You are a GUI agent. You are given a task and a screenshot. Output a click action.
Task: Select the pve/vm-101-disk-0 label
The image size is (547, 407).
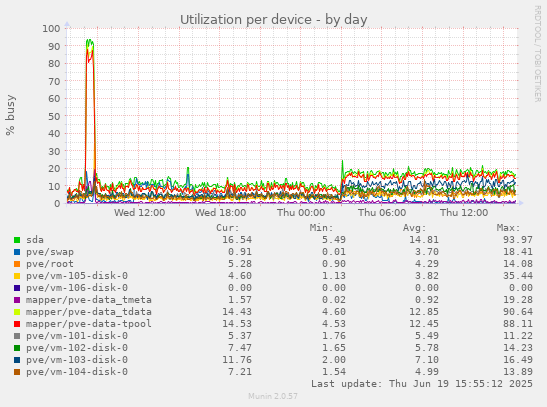(77, 336)
